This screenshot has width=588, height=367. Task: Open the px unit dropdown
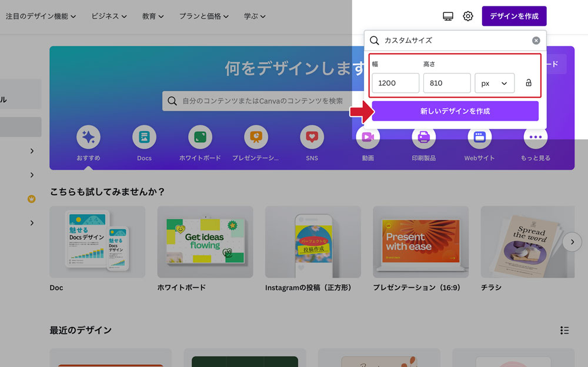[x=495, y=83]
